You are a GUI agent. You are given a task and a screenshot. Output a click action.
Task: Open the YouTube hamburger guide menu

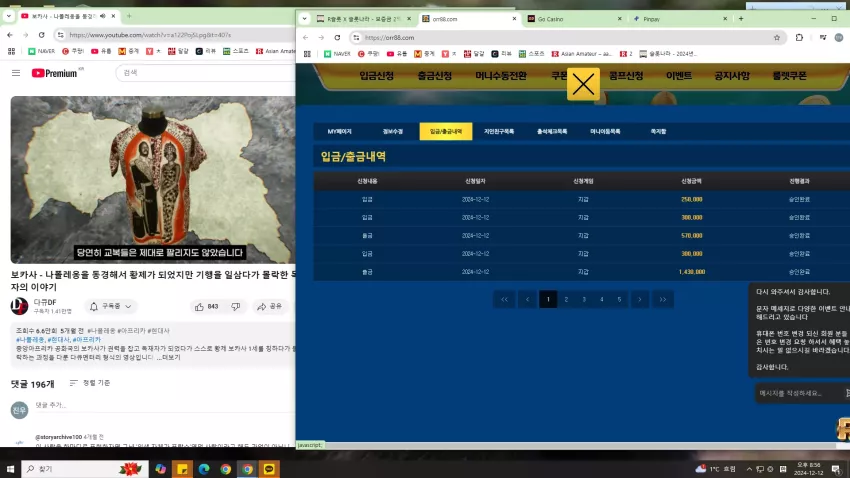[x=16, y=73]
